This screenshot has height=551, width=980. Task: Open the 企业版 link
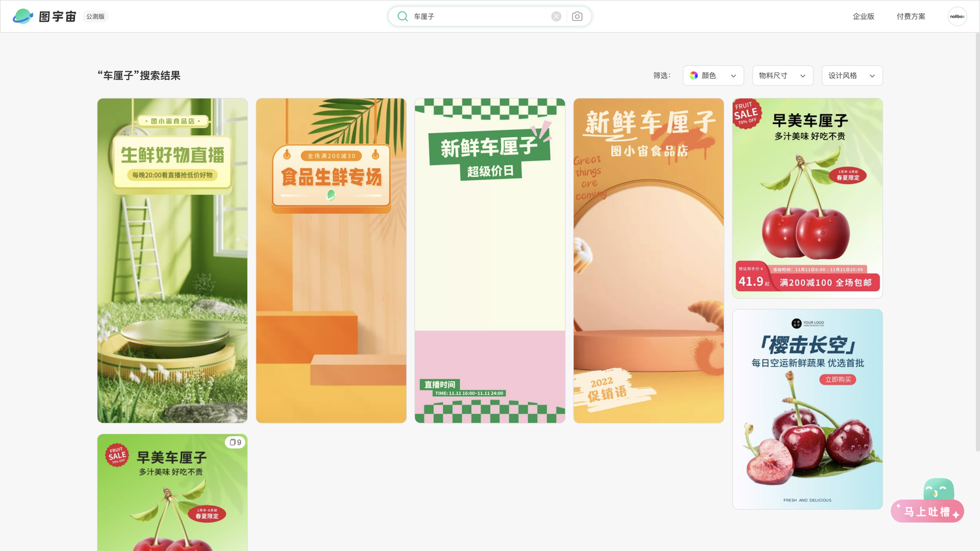pyautogui.click(x=863, y=16)
